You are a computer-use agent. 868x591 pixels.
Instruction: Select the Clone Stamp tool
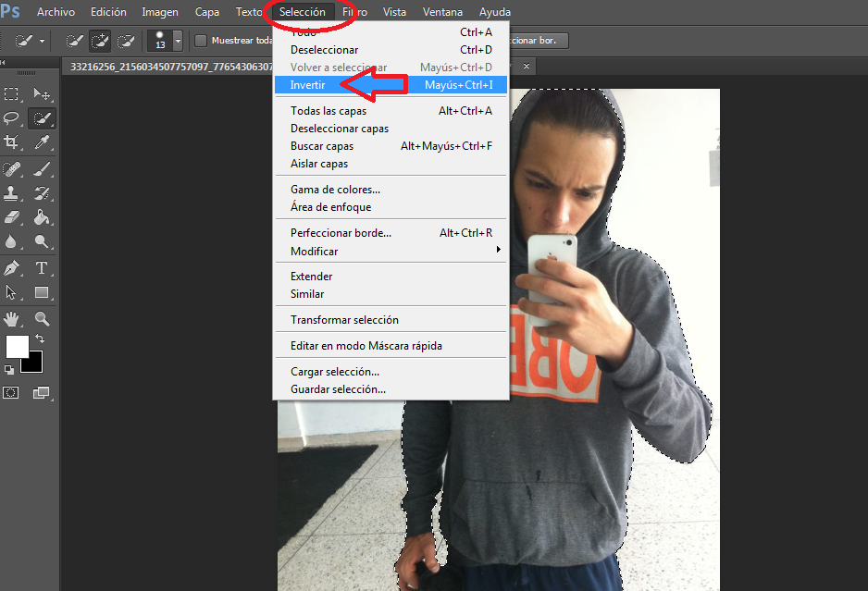coord(11,192)
